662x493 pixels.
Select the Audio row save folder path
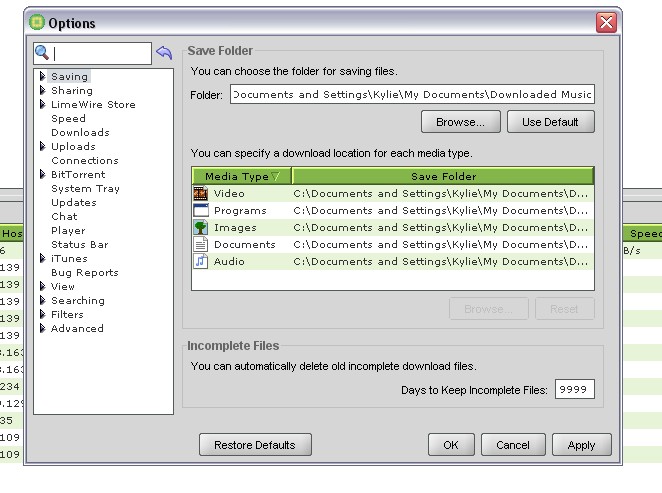[440, 261]
